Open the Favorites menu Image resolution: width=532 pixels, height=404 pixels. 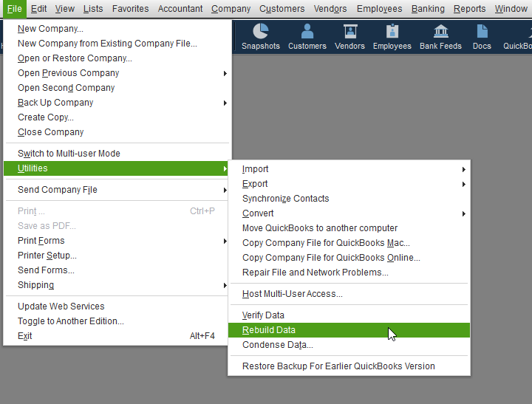pos(130,8)
